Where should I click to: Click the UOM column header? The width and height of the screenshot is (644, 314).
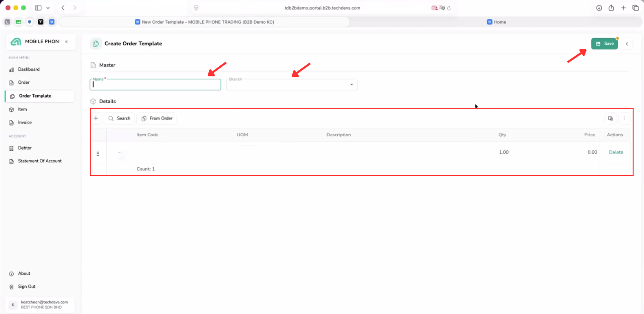[x=243, y=135]
